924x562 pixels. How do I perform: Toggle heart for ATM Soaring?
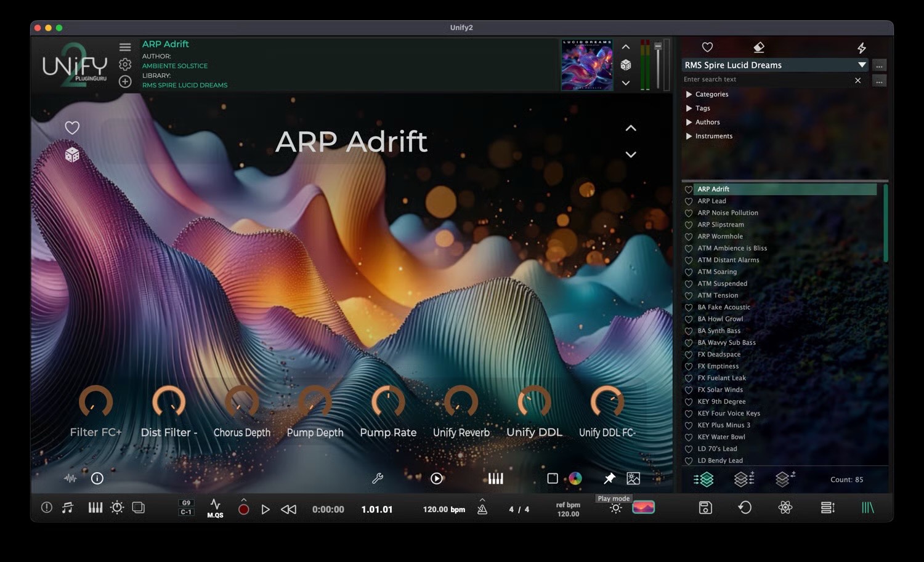(x=689, y=272)
